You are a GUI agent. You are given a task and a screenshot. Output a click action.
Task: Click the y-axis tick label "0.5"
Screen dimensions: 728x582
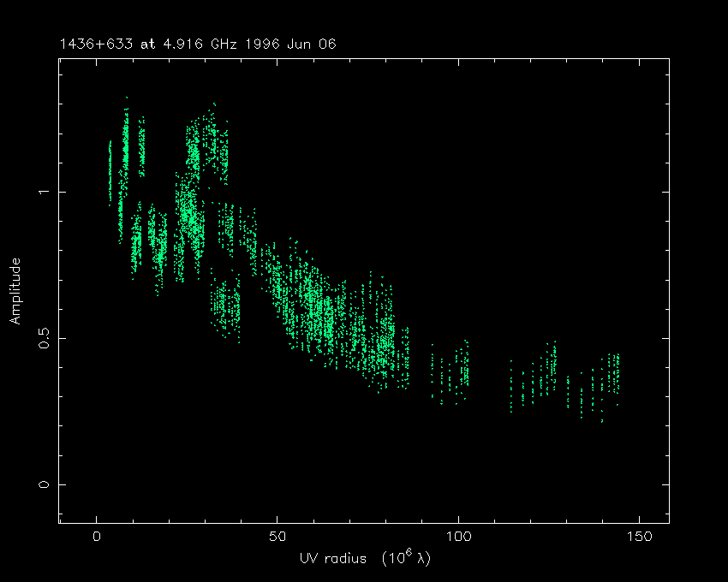click(44, 338)
